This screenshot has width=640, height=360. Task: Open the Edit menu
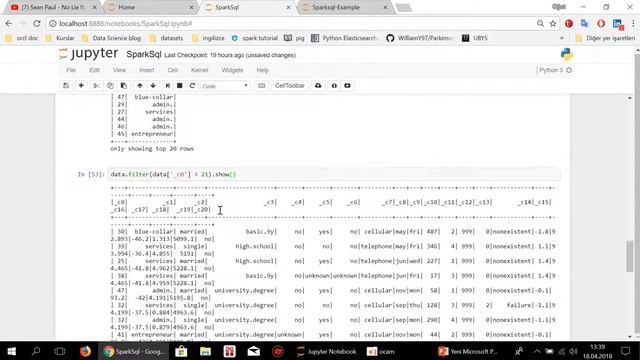coord(94,70)
